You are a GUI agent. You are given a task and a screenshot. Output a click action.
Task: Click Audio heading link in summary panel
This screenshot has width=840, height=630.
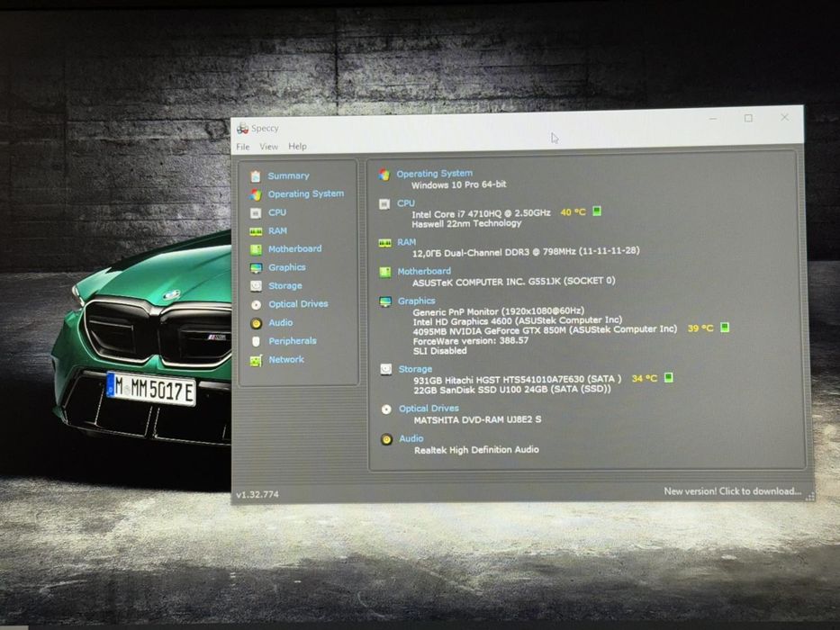[411, 438]
